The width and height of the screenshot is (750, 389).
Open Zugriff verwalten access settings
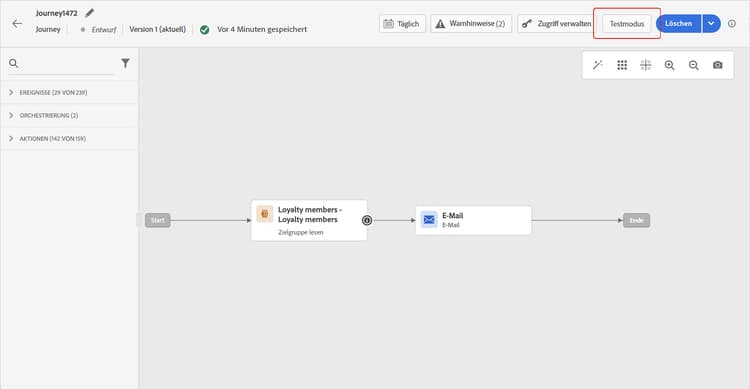(x=557, y=23)
